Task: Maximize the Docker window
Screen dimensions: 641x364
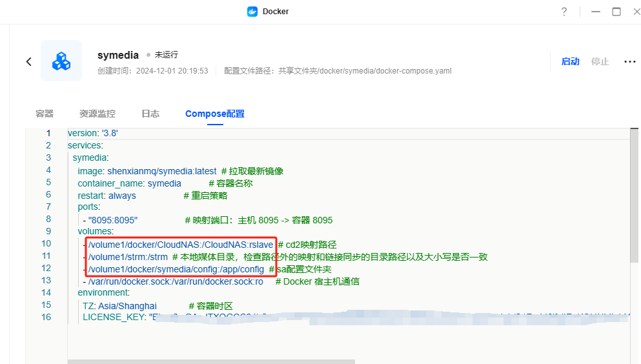Action: (616, 12)
